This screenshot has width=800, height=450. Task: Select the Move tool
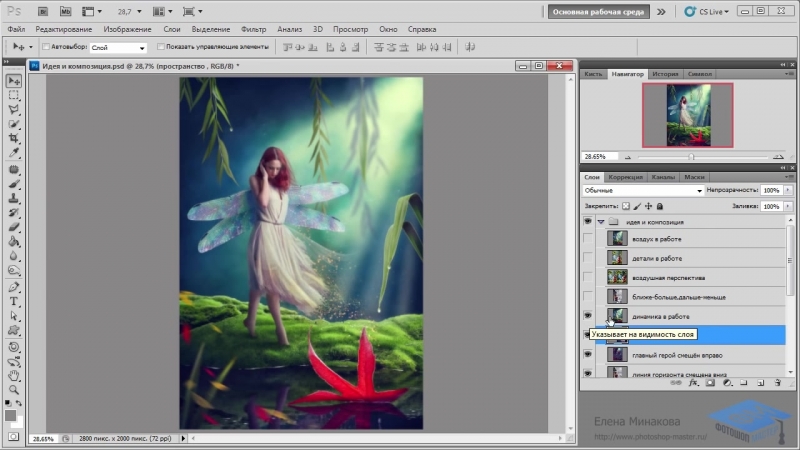click(x=14, y=81)
